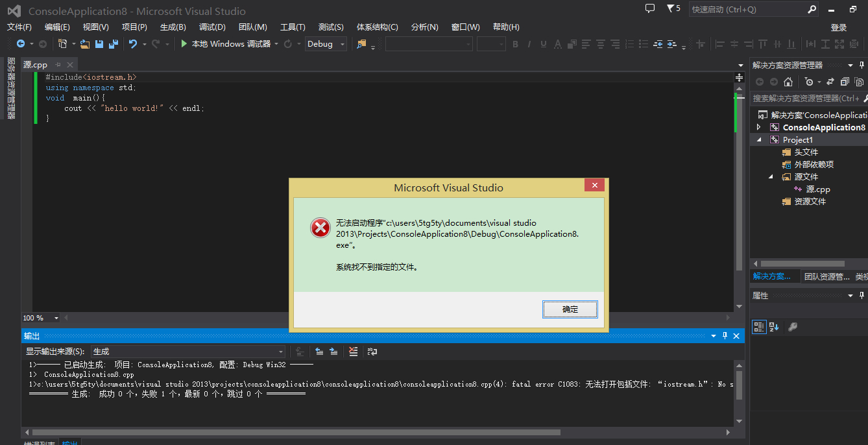Toggle auto-hide pin on Solution Explorer
Screen dimensions: 868x445
coord(862,65)
